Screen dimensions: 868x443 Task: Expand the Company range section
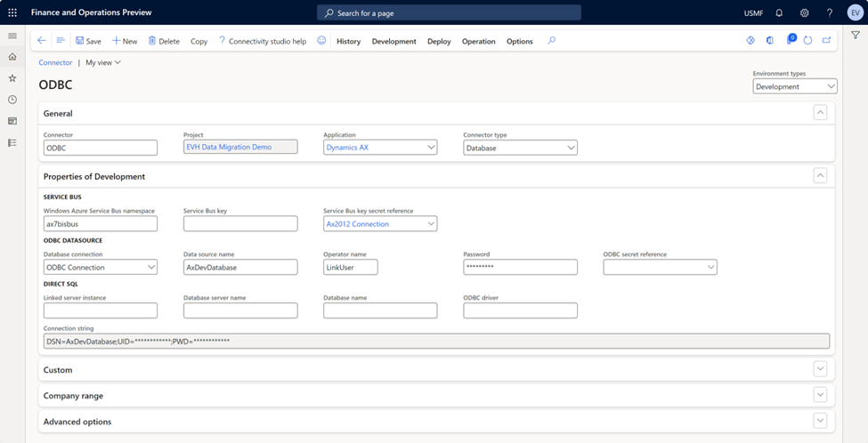coord(821,395)
